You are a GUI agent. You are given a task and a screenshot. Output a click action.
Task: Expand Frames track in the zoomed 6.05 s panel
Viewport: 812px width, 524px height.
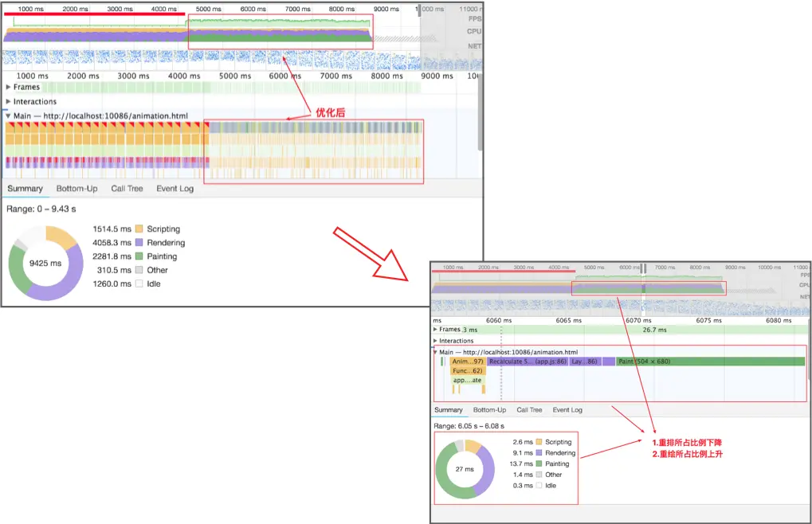pos(435,329)
